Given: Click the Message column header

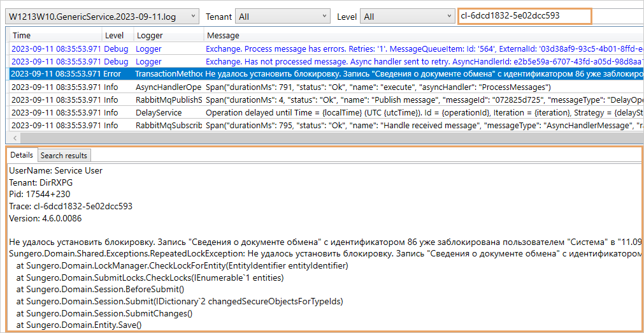Looking at the screenshot, I should coord(420,36).
